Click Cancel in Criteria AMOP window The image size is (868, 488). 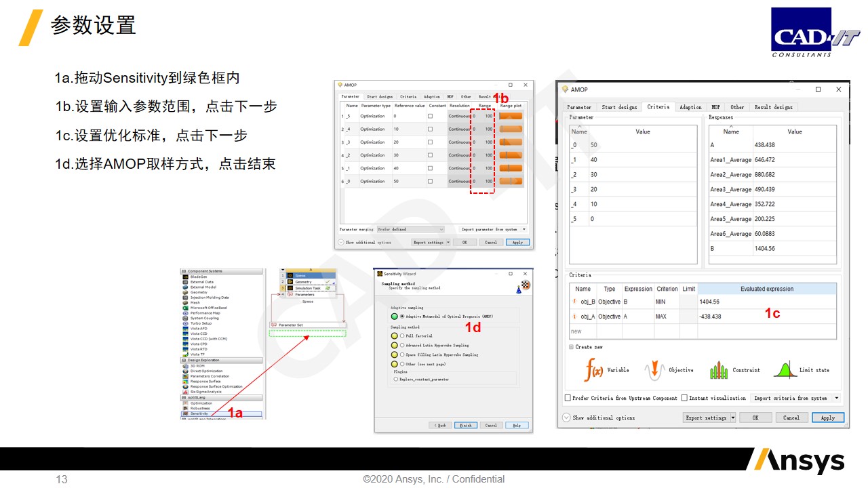click(x=791, y=418)
